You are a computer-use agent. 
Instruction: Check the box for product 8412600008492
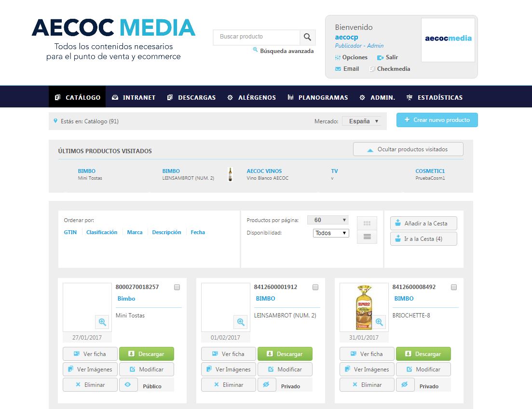pos(454,287)
